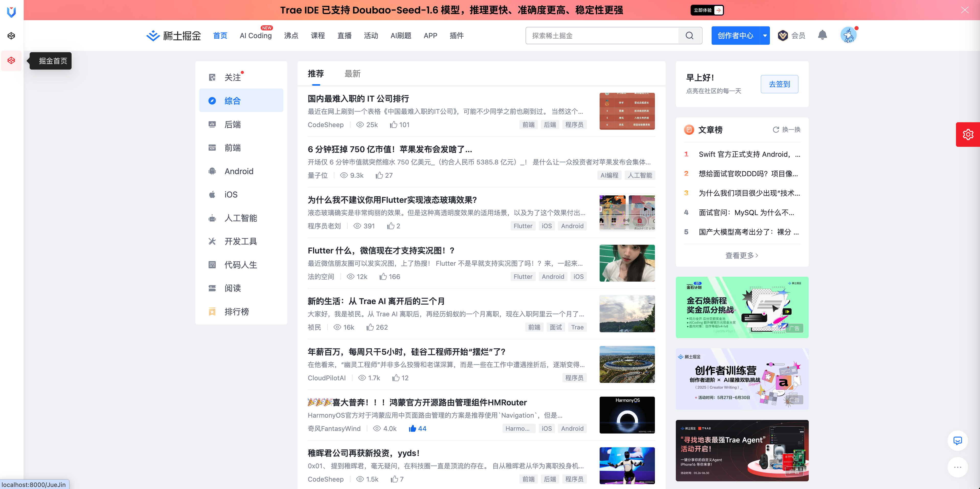The image size is (980, 489).
Task: Open article 年薪百万，每周只干5小时
Action: [x=407, y=352]
